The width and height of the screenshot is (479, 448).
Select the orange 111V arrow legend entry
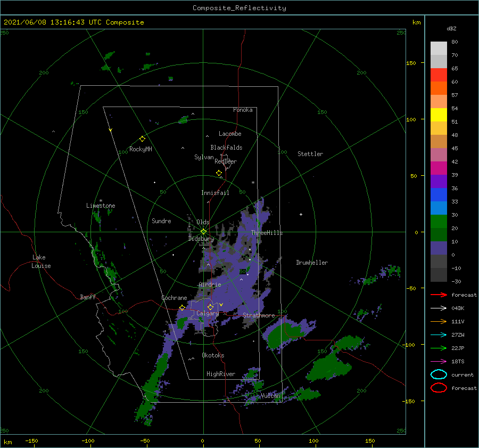[439, 321]
